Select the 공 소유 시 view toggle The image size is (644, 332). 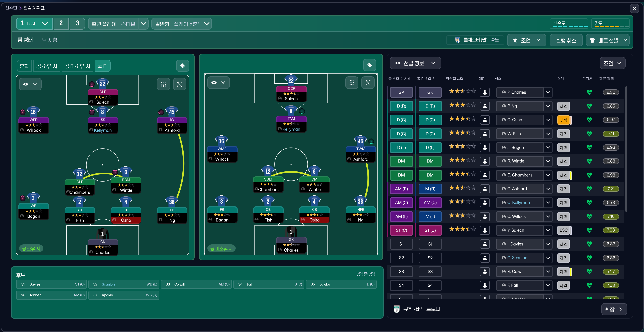[x=47, y=66]
